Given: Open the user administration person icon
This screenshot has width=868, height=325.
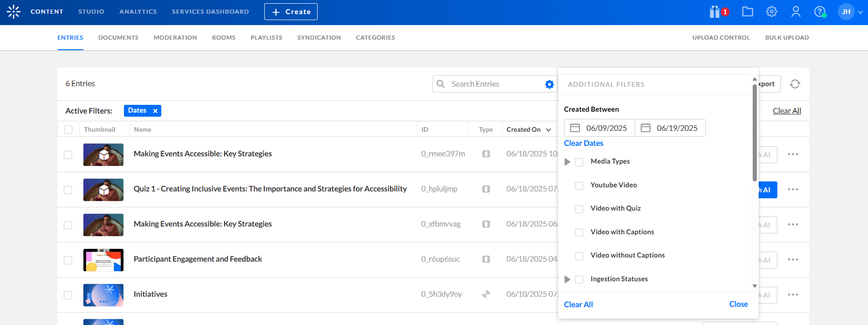Looking at the screenshot, I should click(796, 11).
